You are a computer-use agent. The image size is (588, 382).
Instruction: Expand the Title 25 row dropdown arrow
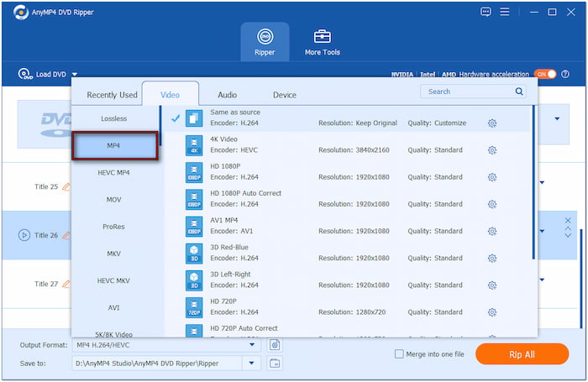pos(543,183)
